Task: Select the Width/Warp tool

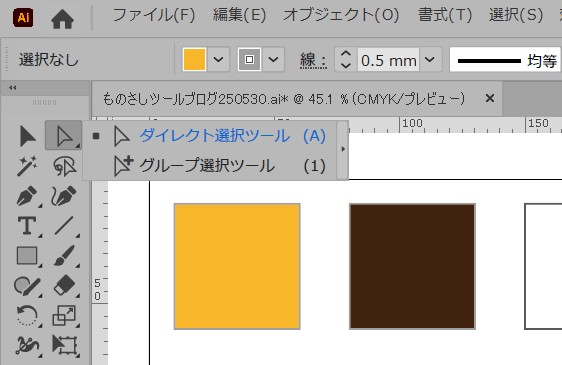Action: coord(27,346)
